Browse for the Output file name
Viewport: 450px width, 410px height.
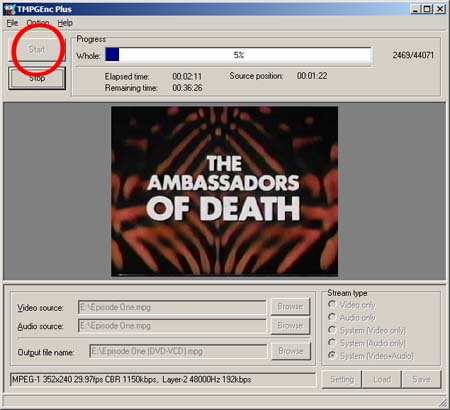291,351
